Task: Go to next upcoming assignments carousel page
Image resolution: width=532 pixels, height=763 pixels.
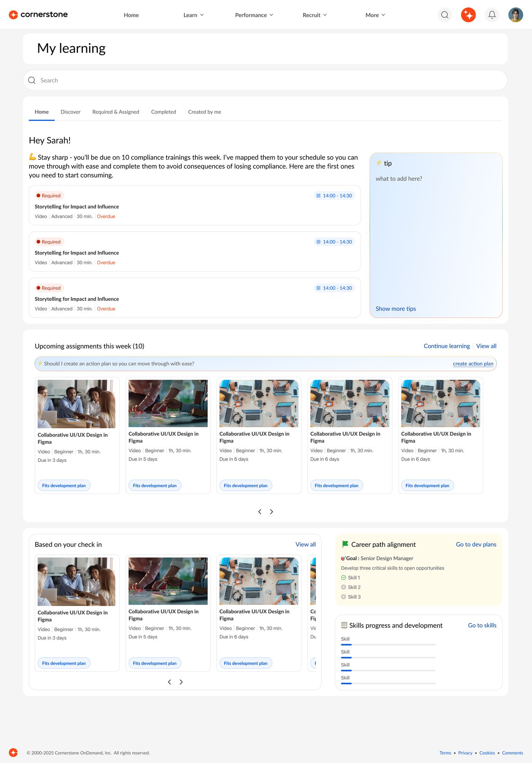Action: click(271, 512)
